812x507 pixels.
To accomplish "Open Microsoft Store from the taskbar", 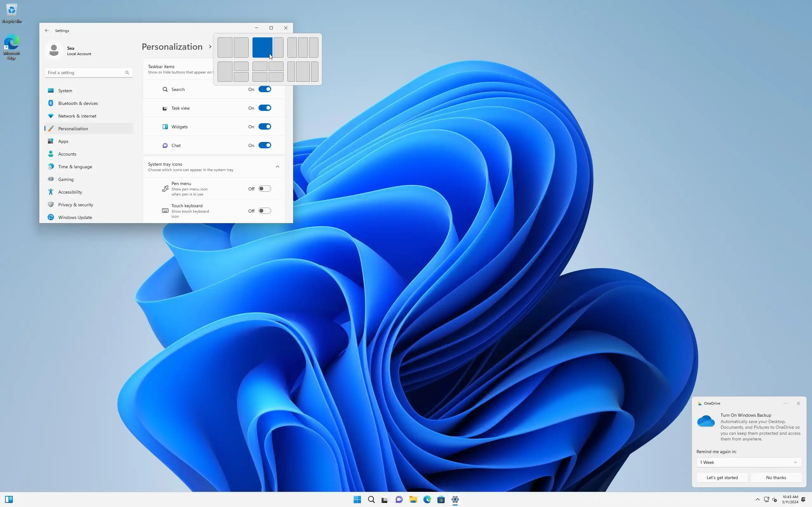I will [441, 499].
